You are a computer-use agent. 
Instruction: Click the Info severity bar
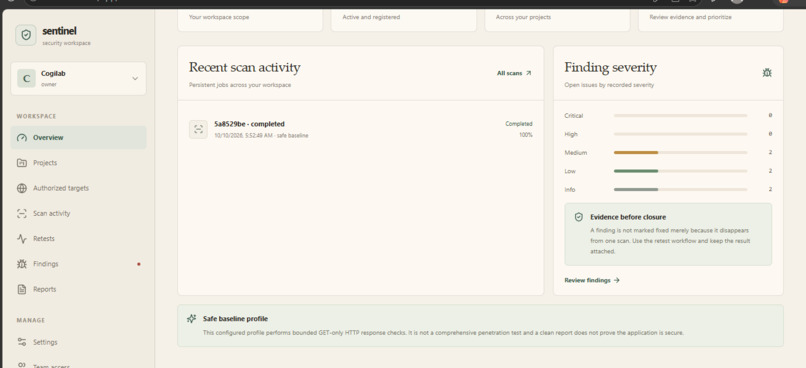(680, 190)
